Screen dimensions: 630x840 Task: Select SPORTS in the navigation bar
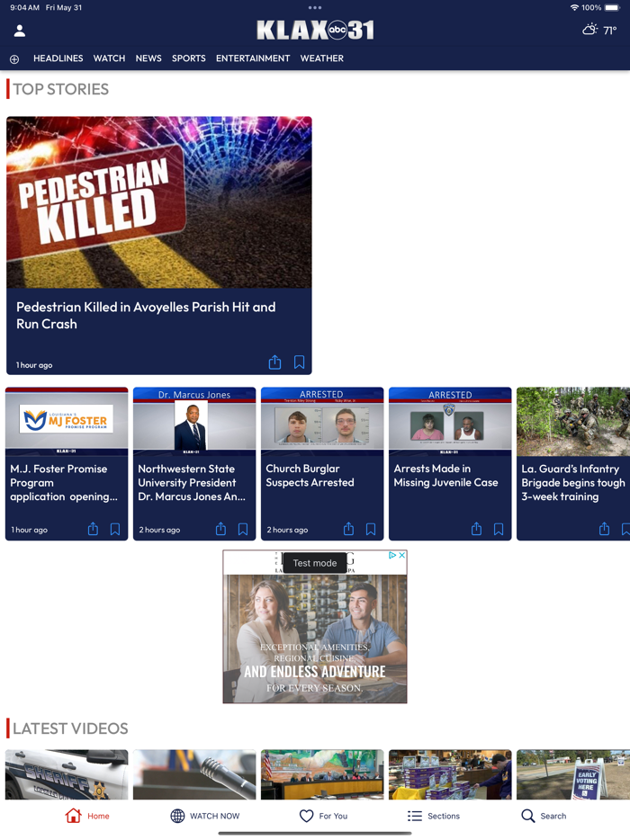pos(189,58)
